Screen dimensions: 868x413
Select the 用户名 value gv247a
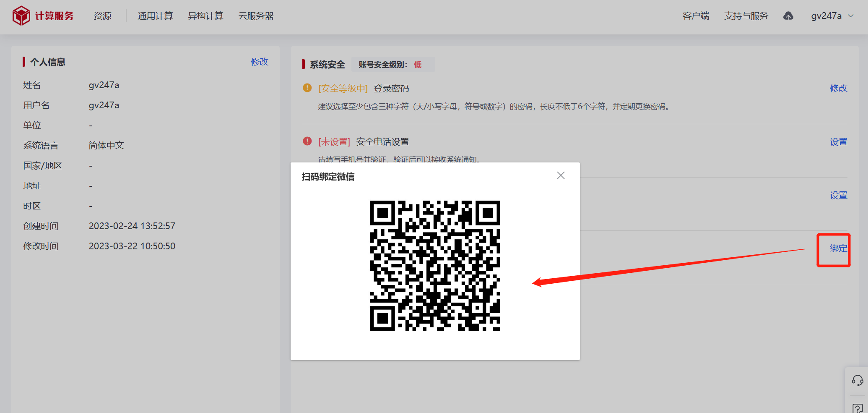pos(104,105)
